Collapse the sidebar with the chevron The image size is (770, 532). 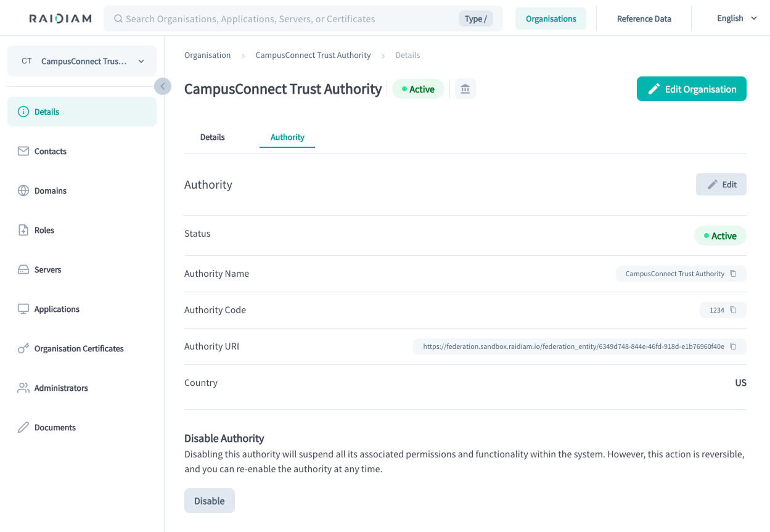(163, 86)
